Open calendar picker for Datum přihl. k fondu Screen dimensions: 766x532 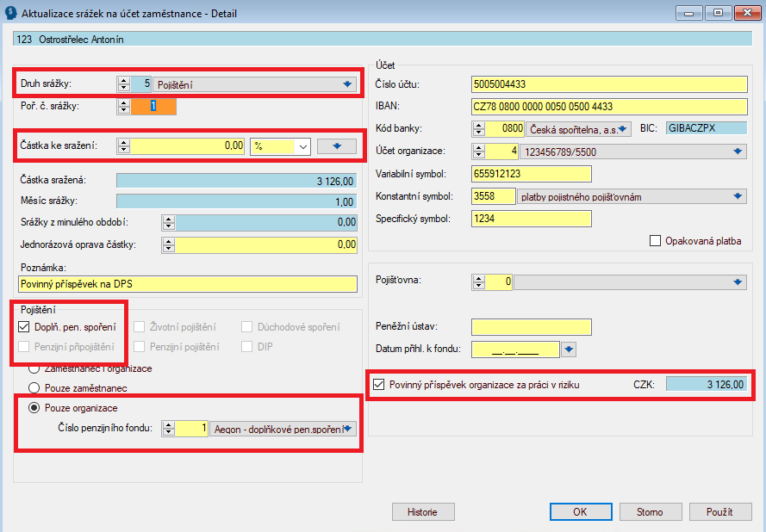click(568, 350)
